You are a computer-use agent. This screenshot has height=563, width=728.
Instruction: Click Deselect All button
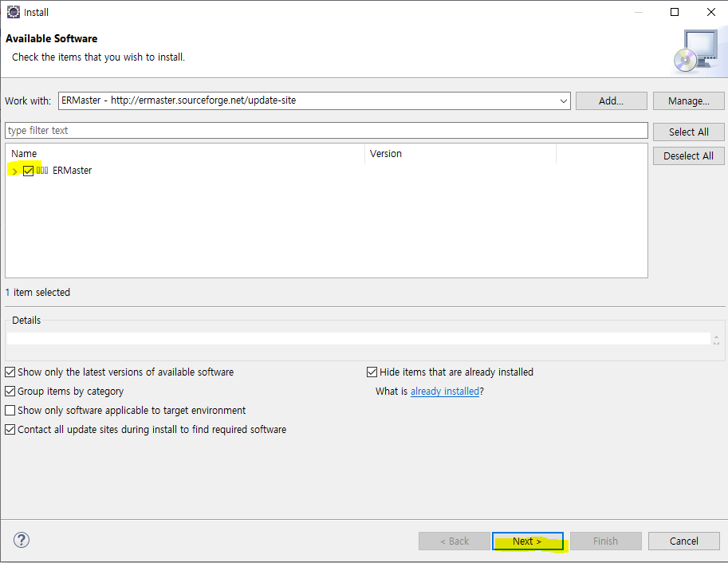pyautogui.click(x=689, y=156)
